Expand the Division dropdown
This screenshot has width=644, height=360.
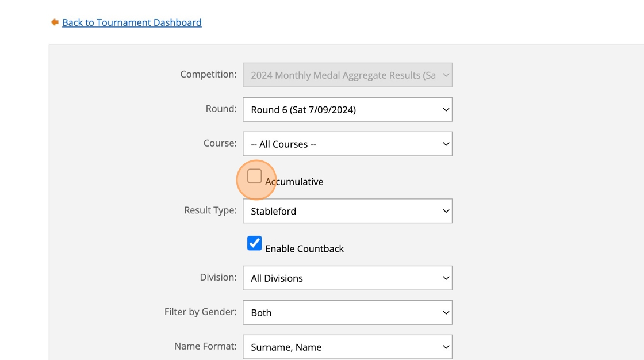click(x=347, y=278)
